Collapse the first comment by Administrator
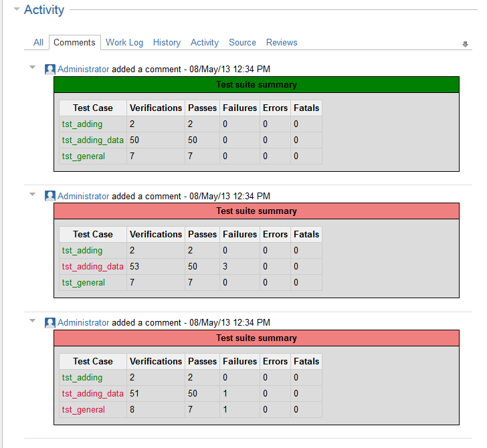The height and width of the screenshot is (448, 487). (x=32, y=67)
